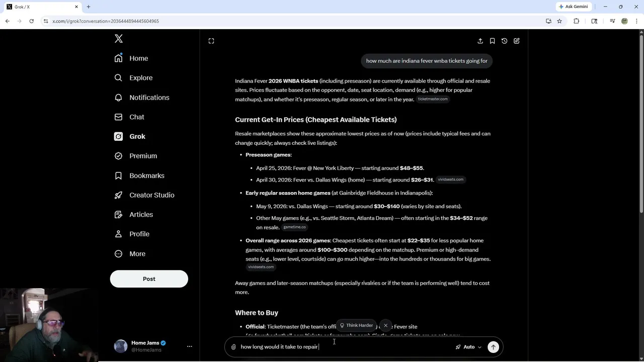This screenshot has width=644, height=362.
Task: Click the browser back arrow
Action: (7, 21)
